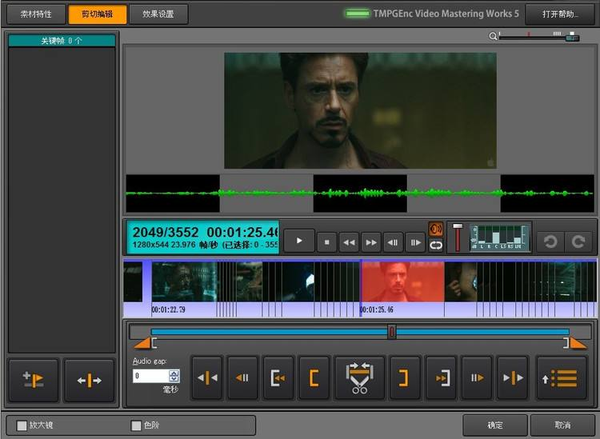Click the fast forward button

(x=371, y=241)
